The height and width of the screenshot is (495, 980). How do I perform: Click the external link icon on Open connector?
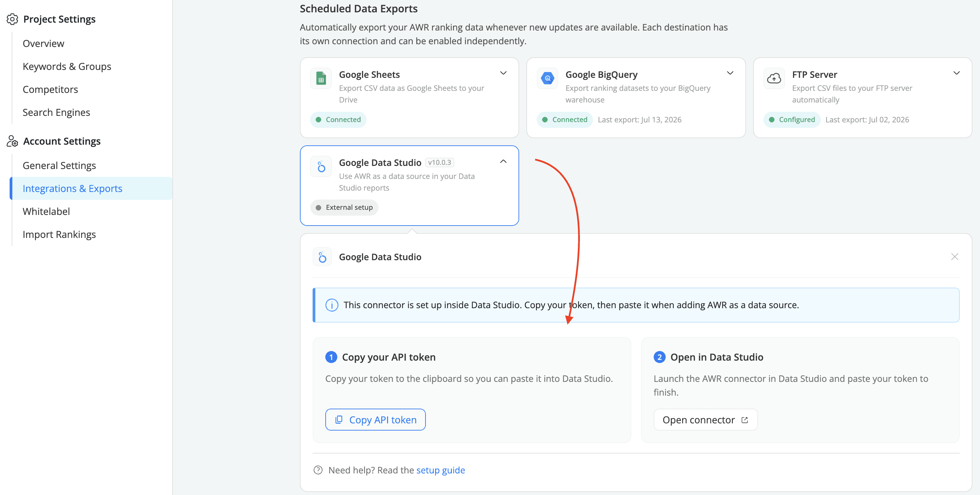tap(745, 420)
